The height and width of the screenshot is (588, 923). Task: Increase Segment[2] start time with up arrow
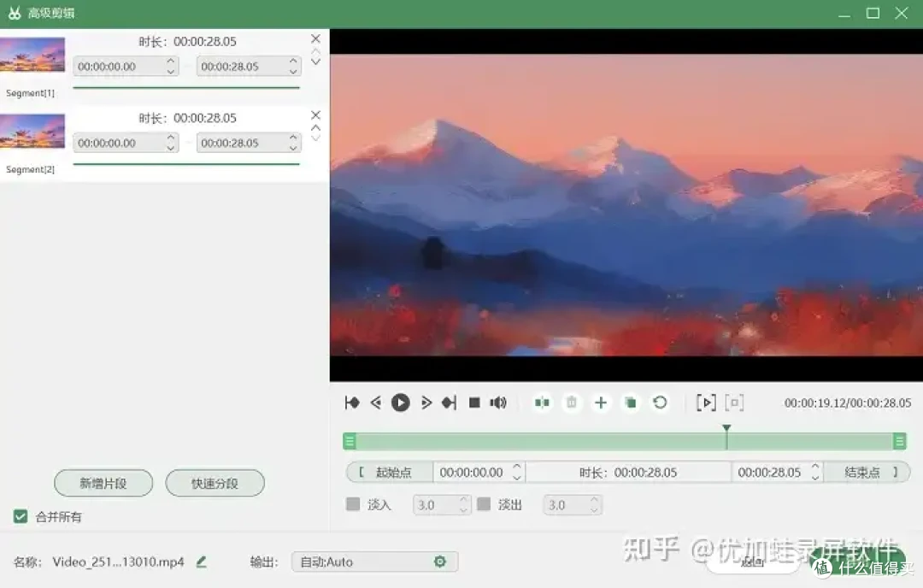pyautogui.click(x=171, y=137)
